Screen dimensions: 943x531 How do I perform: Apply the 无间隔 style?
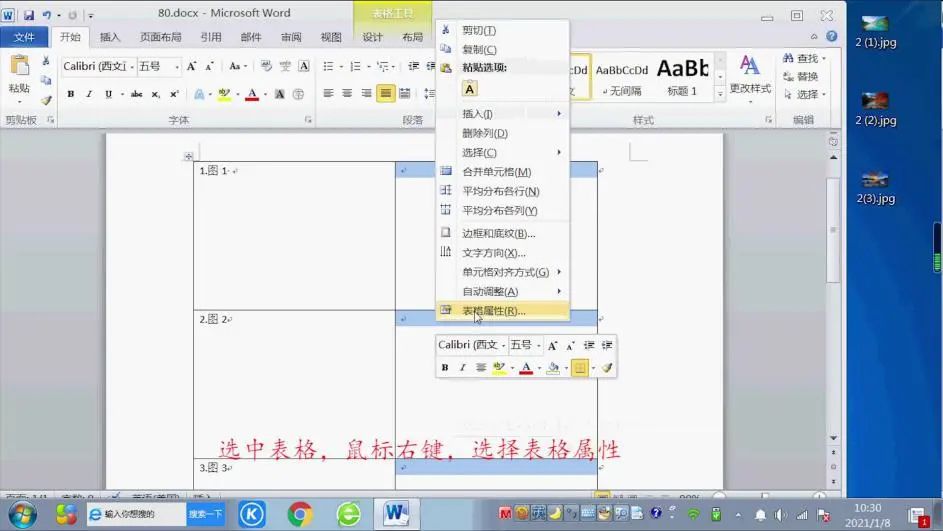(x=622, y=76)
